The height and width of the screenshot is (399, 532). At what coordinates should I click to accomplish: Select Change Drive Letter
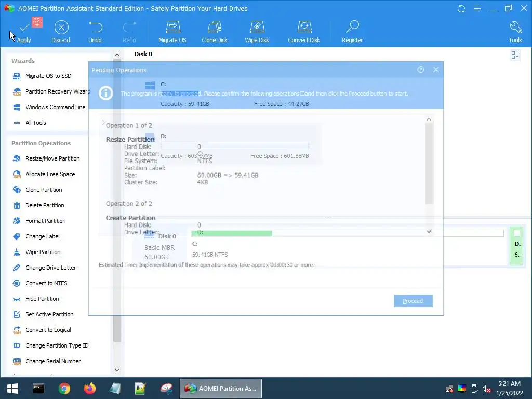(44, 268)
